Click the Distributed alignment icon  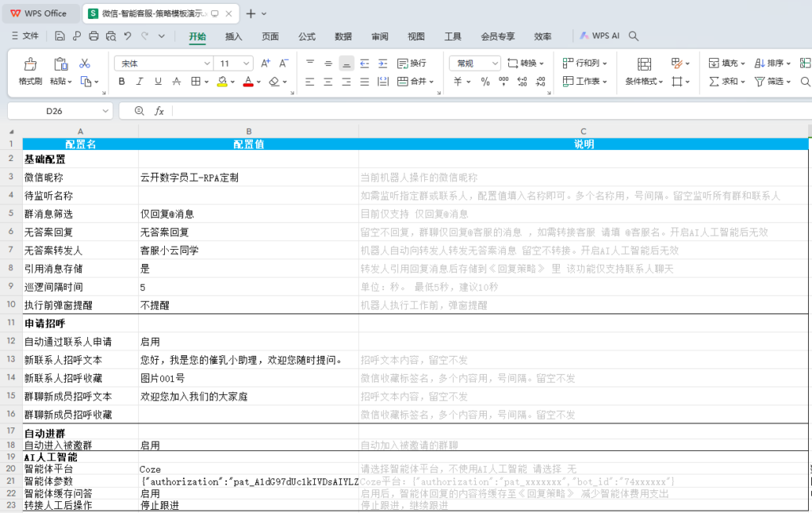pyautogui.click(x=383, y=82)
